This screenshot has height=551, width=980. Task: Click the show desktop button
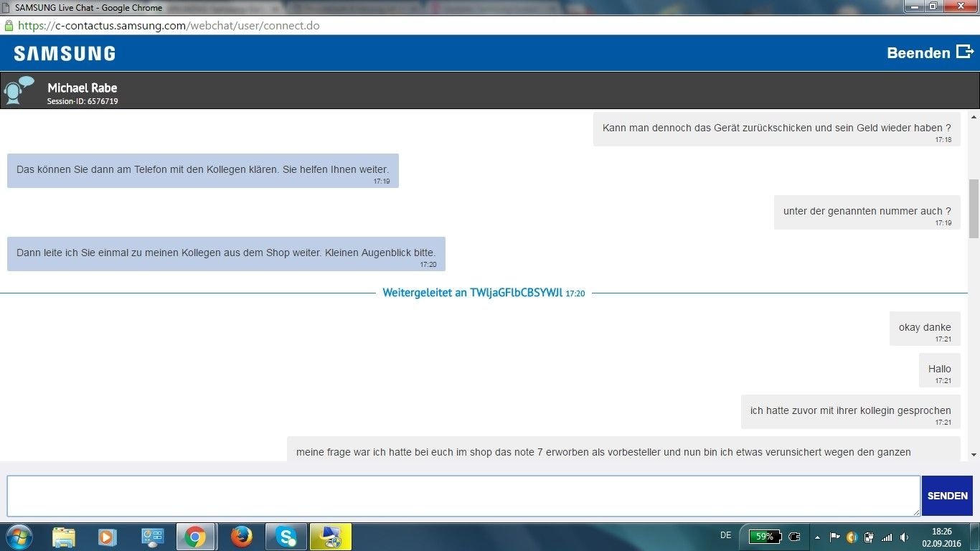[x=975, y=537]
